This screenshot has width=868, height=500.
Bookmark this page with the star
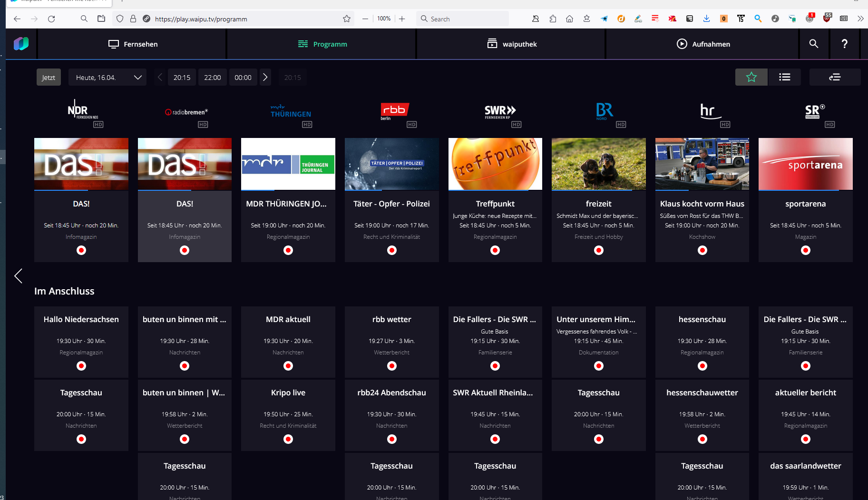tap(347, 19)
